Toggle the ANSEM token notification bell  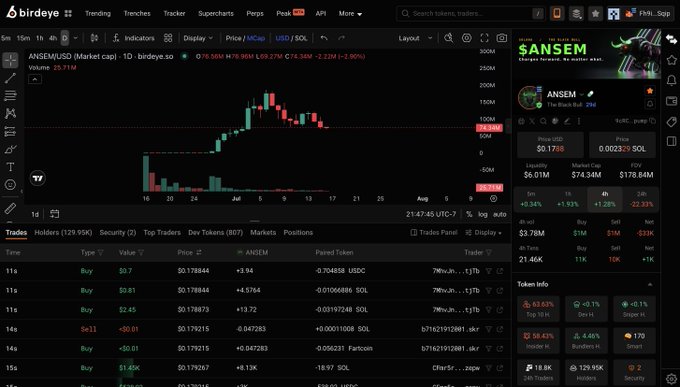pyautogui.click(x=650, y=104)
